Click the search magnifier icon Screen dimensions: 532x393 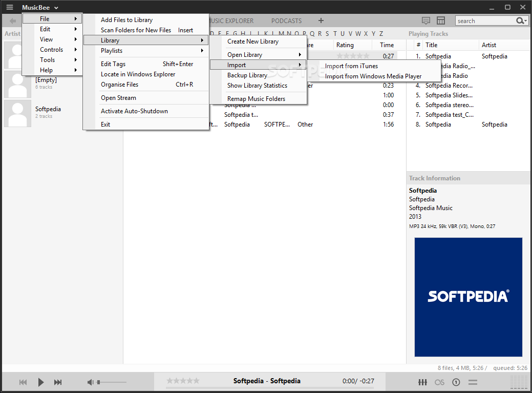[521, 20]
